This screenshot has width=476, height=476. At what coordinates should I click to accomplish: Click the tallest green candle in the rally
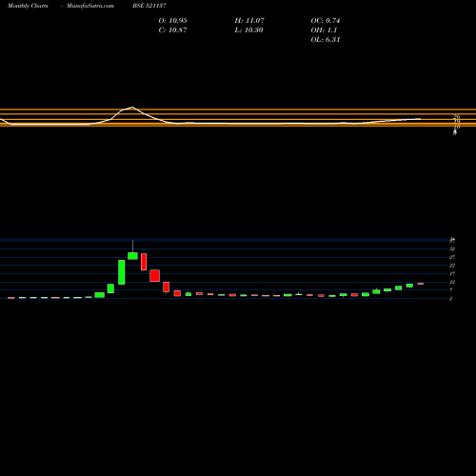[x=122, y=272]
